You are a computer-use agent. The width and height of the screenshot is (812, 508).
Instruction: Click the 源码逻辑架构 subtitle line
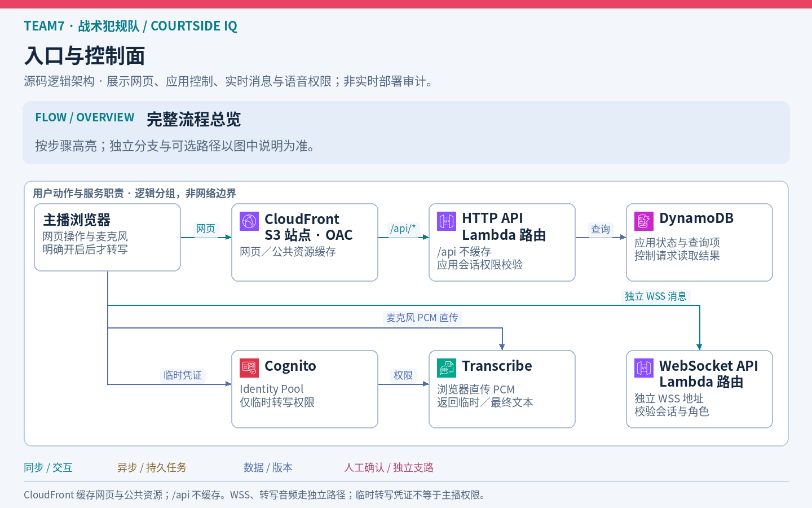pos(229,81)
